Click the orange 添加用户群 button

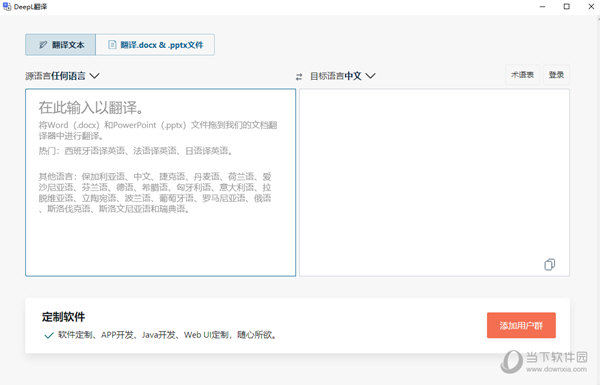[521, 325]
